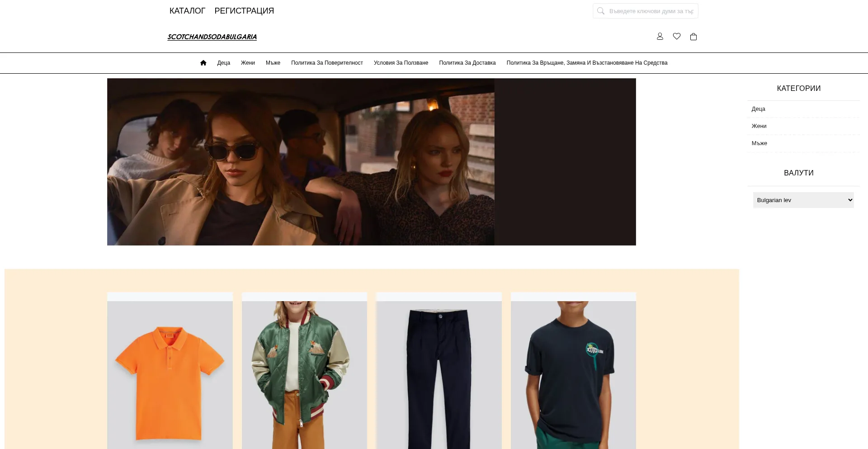868x449 pixels.
Task: Open the Bulgarian lev currency dropdown
Action: tap(803, 200)
